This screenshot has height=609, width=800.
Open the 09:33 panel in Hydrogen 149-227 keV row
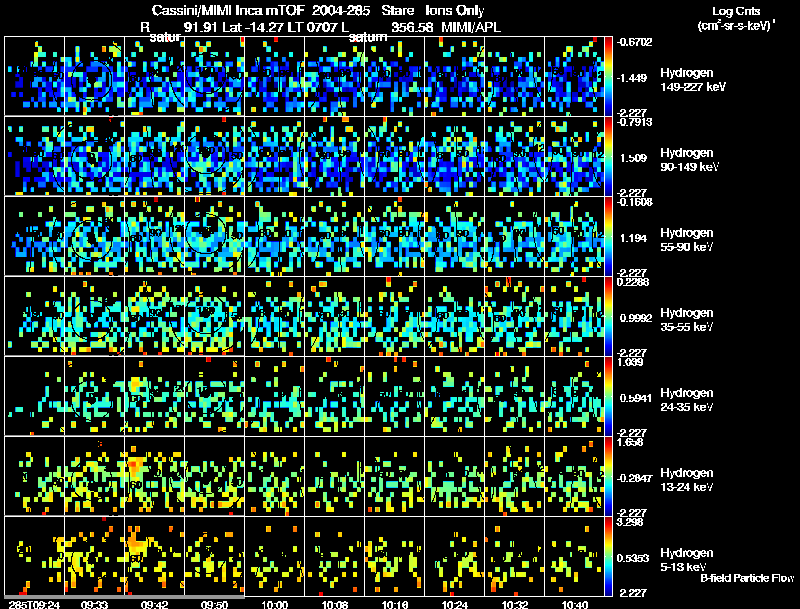coord(94,76)
